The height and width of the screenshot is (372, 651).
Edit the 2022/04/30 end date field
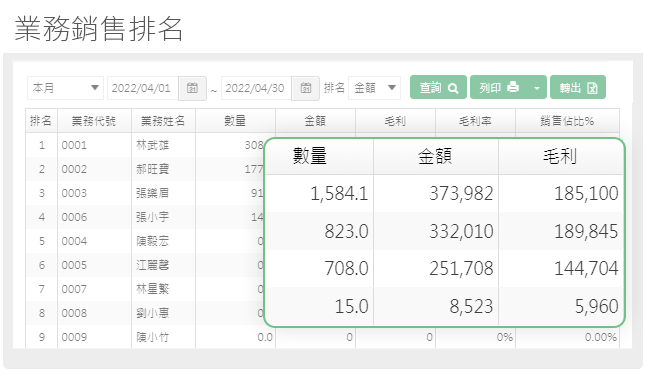pyautogui.click(x=257, y=88)
